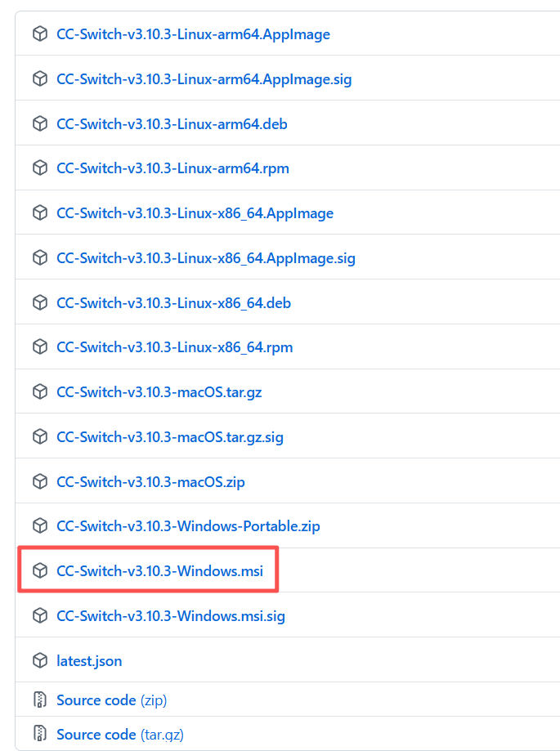Click package icon beside macOS.tar.gz.sig
The width and height of the screenshot is (560, 751).
[40, 436]
